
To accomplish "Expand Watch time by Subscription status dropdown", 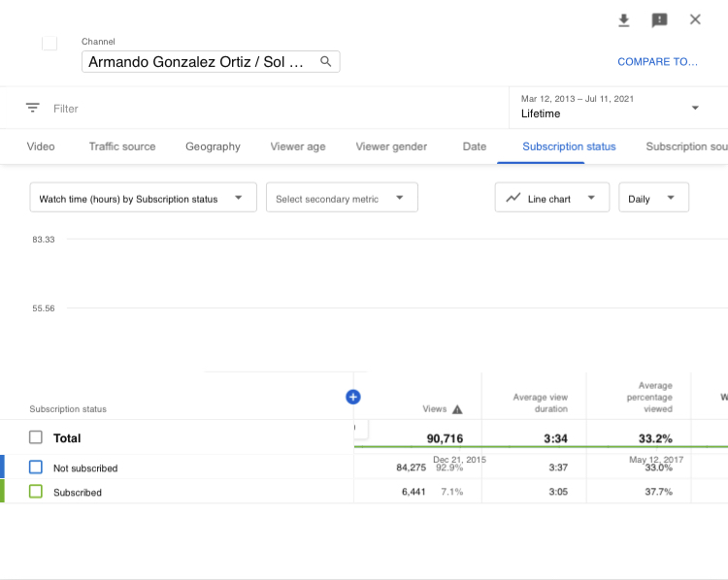I will (x=143, y=198).
